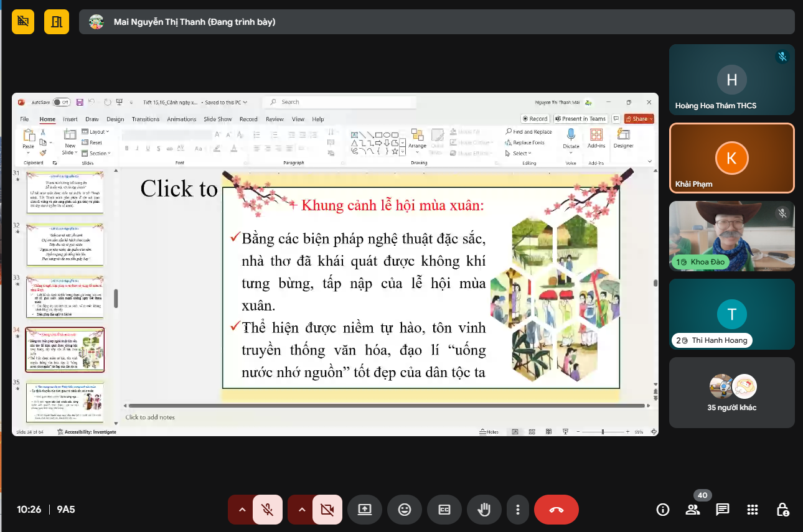The height and width of the screenshot is (532, 803).
Task: Open the in-call chat panel
Action: [723, 510]
